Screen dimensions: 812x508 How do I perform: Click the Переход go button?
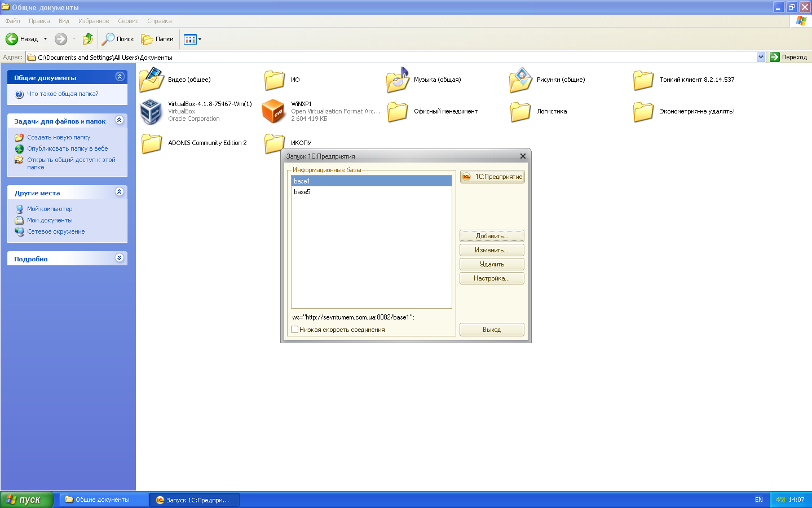coord(788,57)
